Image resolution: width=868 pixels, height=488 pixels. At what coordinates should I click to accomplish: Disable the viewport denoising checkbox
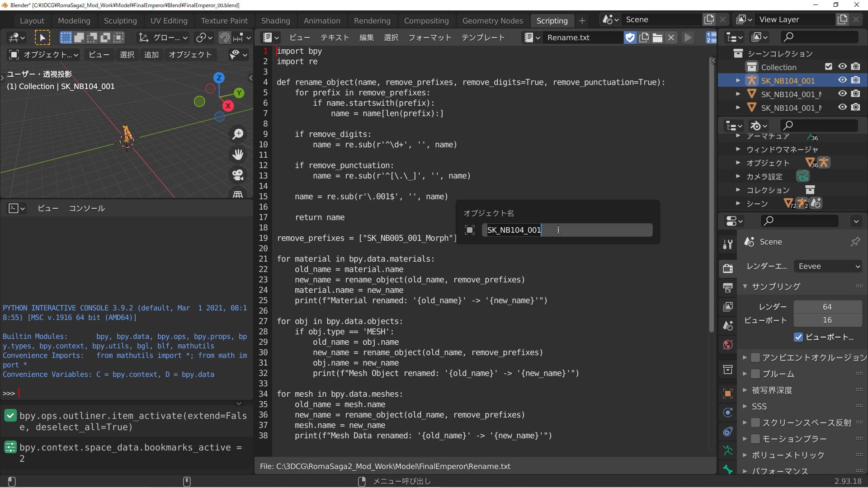[x=798, y=337]
